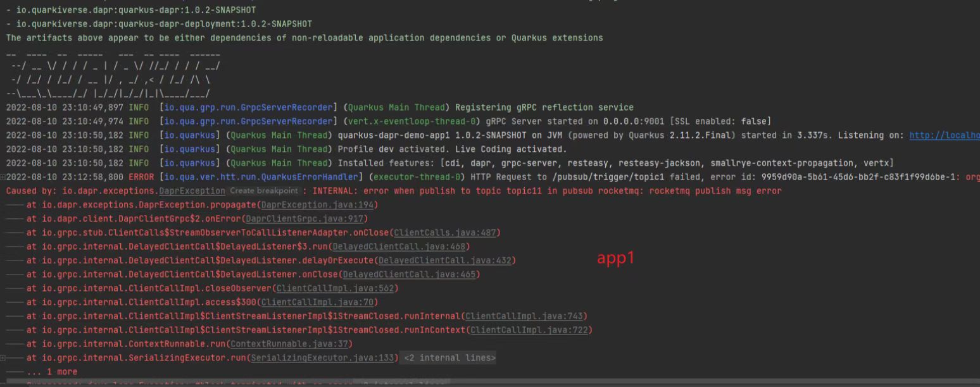Toggle the fold marker beside the SerializingExecutor line
Image resolution: width=980 pixels, height=387 pixels.
(3, 358)
